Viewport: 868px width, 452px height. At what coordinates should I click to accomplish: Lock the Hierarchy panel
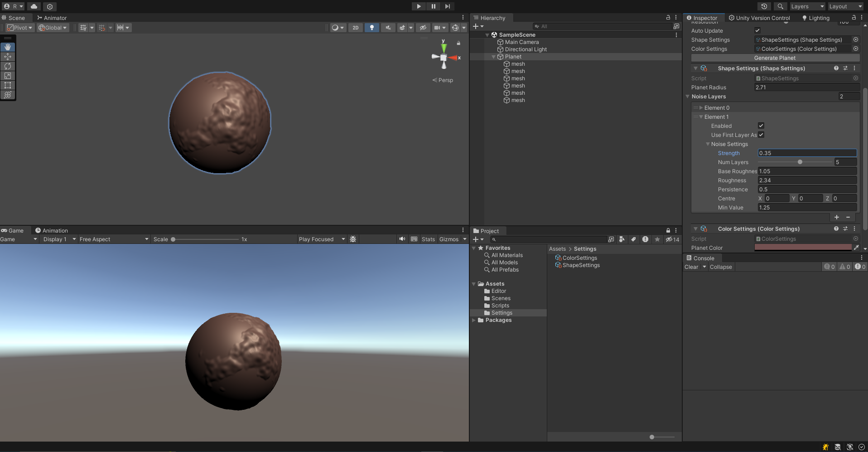[668, 18]
